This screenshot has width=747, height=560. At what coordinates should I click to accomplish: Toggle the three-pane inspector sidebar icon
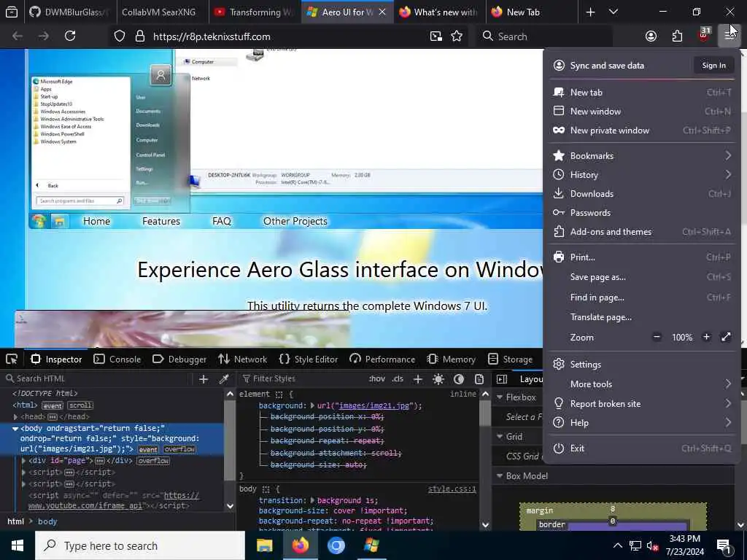click(x=502, y=379)
